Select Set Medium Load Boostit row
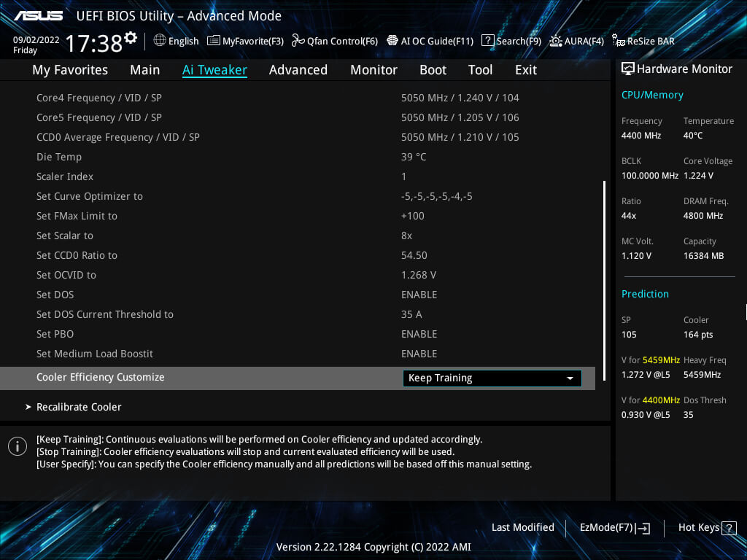The image size is (747, 560). (298, 354)
